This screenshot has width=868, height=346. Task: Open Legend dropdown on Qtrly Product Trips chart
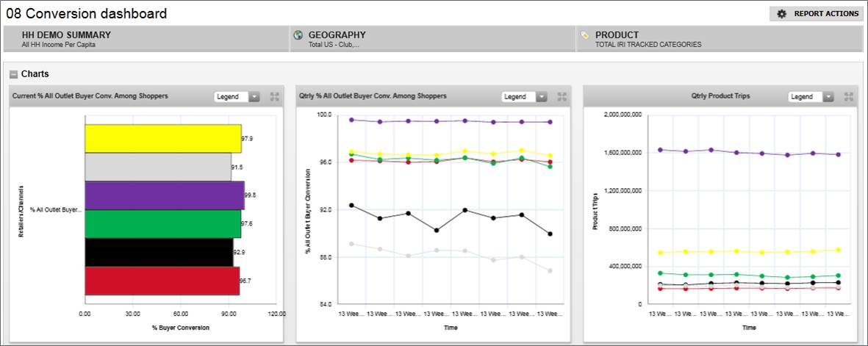click(x=828, y=96)
